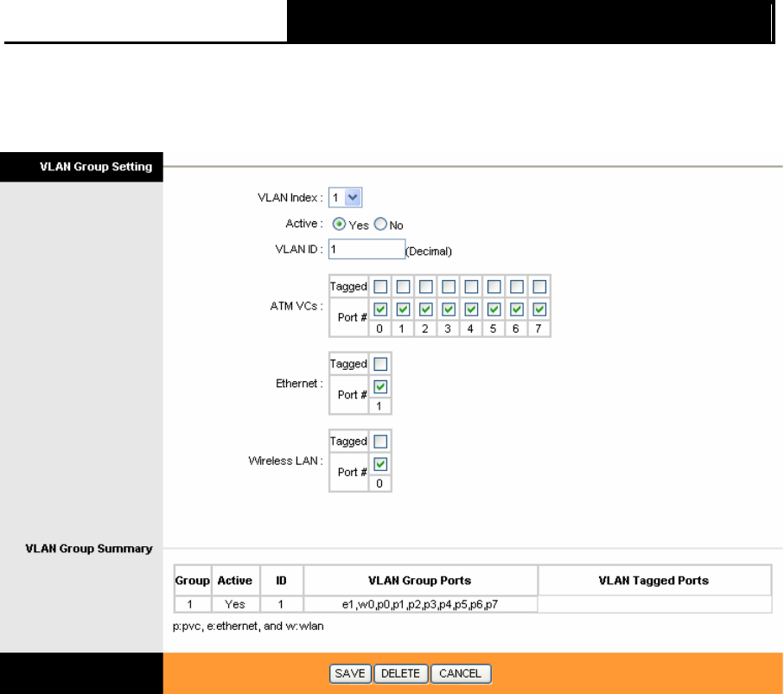Click the 'VLAN Tagged Ports' column header
The width and height of the screenshot is (784, 694).
click(654, 581)
